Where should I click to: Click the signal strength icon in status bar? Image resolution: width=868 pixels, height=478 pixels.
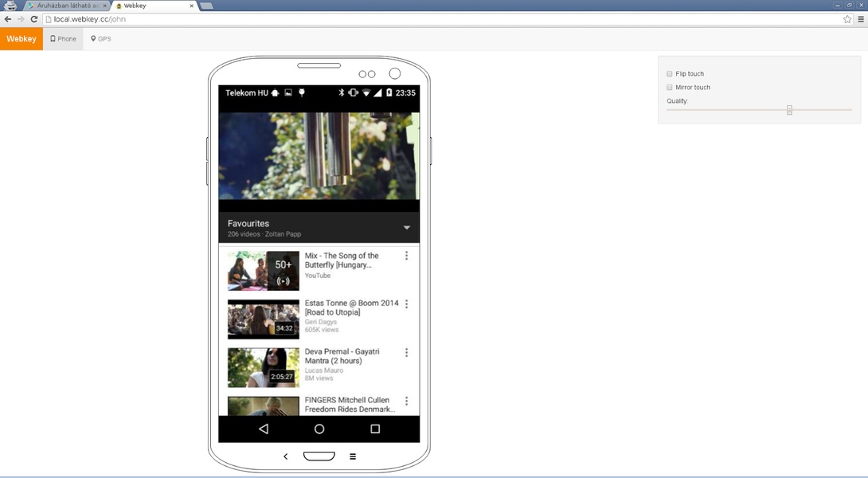click(377, 92)
